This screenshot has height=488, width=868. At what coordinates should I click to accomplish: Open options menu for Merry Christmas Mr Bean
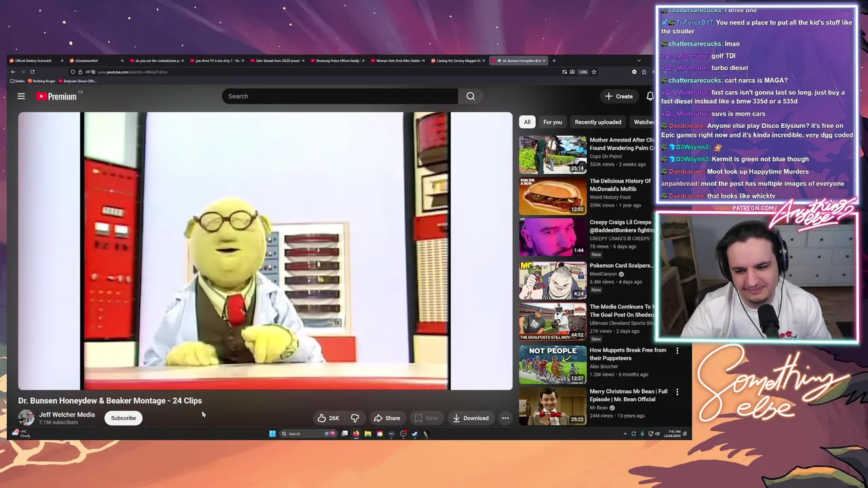677,392
